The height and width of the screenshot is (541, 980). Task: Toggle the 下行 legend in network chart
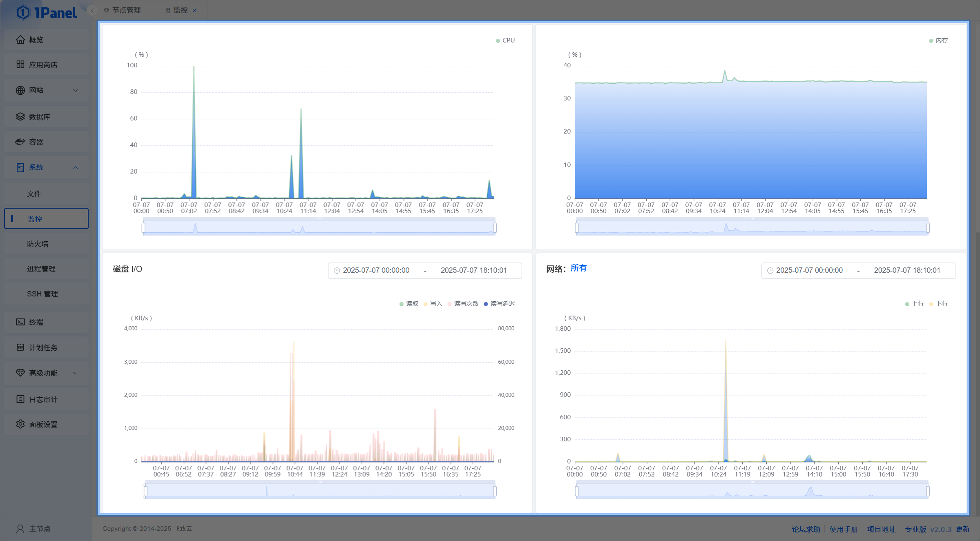pyautogui.click(x=939, y=304)
